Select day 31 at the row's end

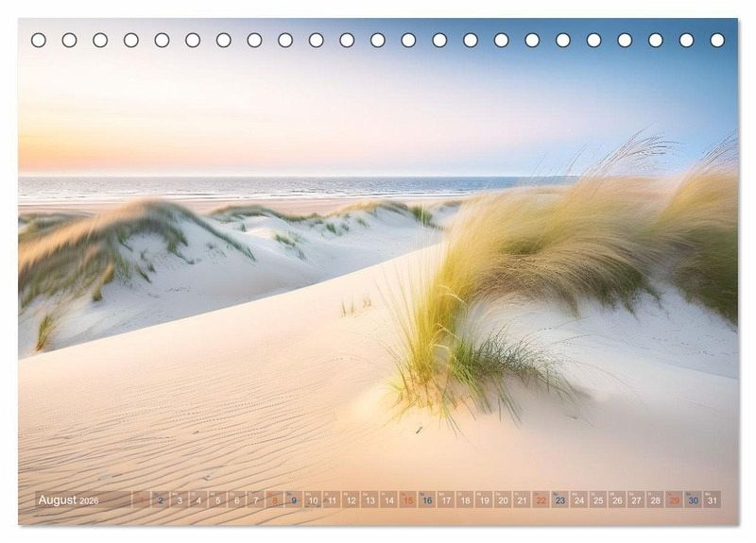coord(712,500)
